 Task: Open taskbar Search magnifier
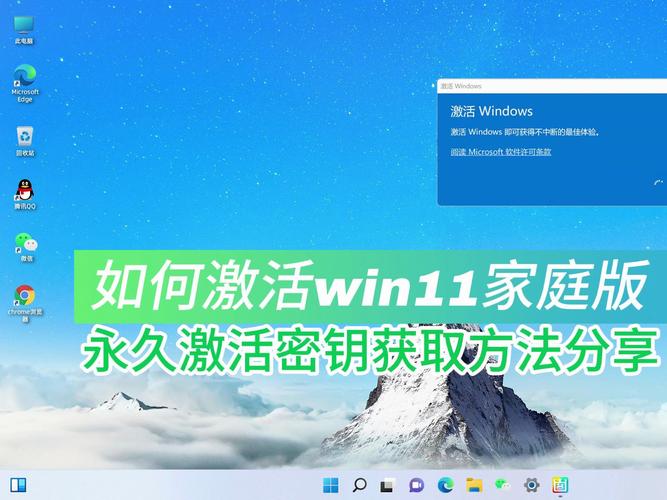[359, 485]
